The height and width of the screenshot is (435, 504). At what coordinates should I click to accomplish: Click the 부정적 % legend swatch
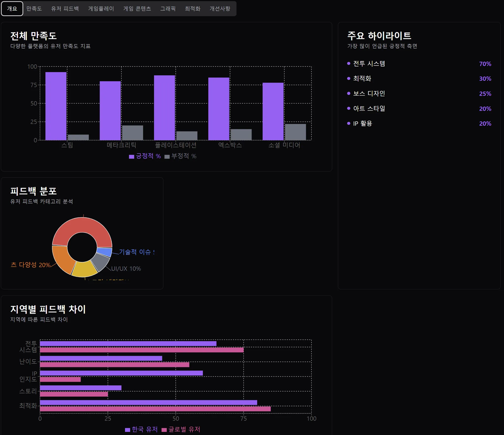[167, 157]
